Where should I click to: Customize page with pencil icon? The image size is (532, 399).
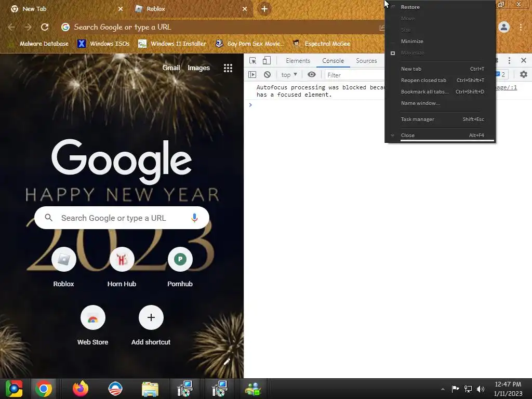click(x=227, y=362)
